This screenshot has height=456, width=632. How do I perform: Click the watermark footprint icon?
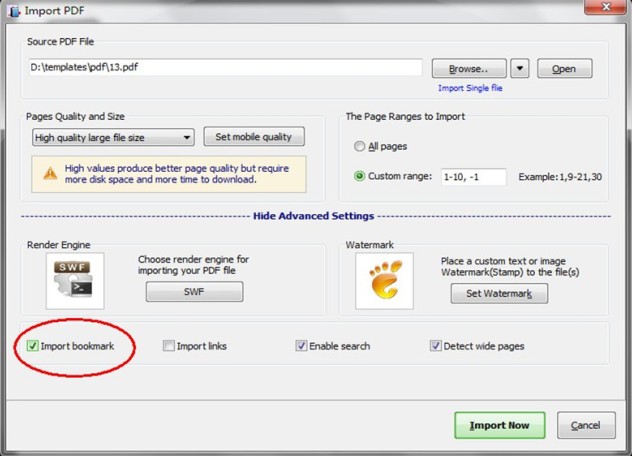[x=384, y=281]
